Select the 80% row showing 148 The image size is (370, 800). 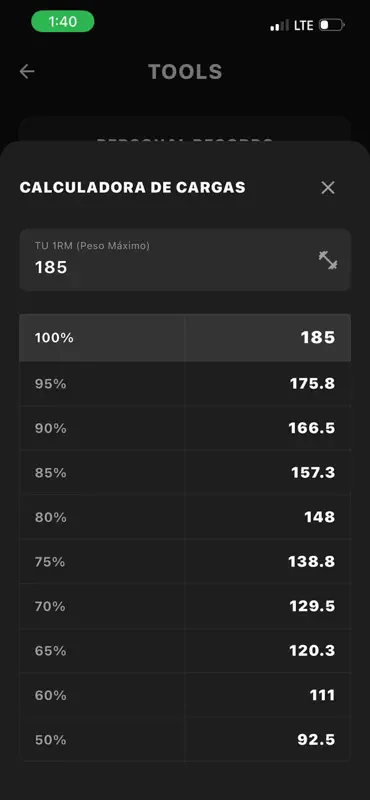[185, 517]
